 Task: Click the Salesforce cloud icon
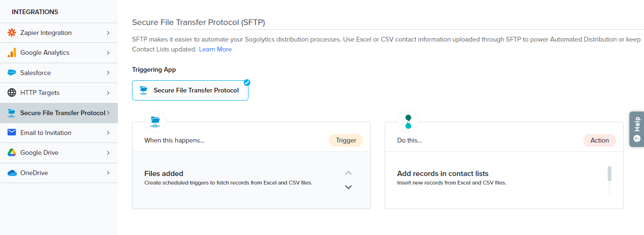tap(12, 73)
